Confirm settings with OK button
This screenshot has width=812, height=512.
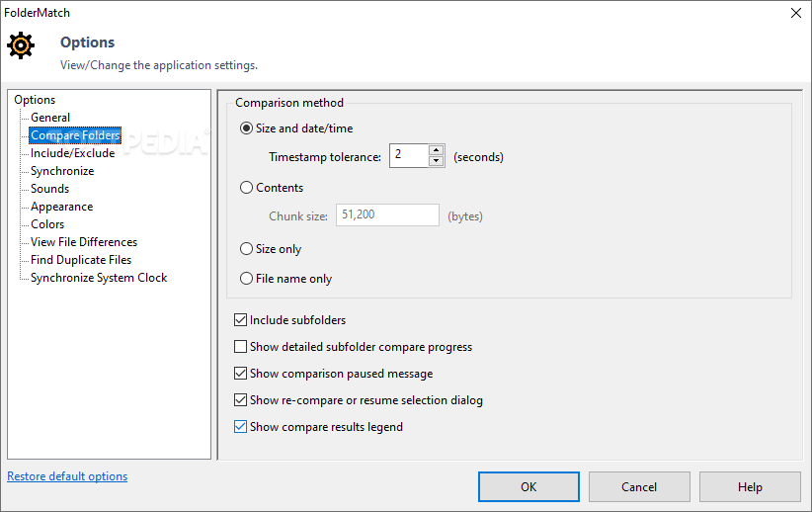pos(528,486)
